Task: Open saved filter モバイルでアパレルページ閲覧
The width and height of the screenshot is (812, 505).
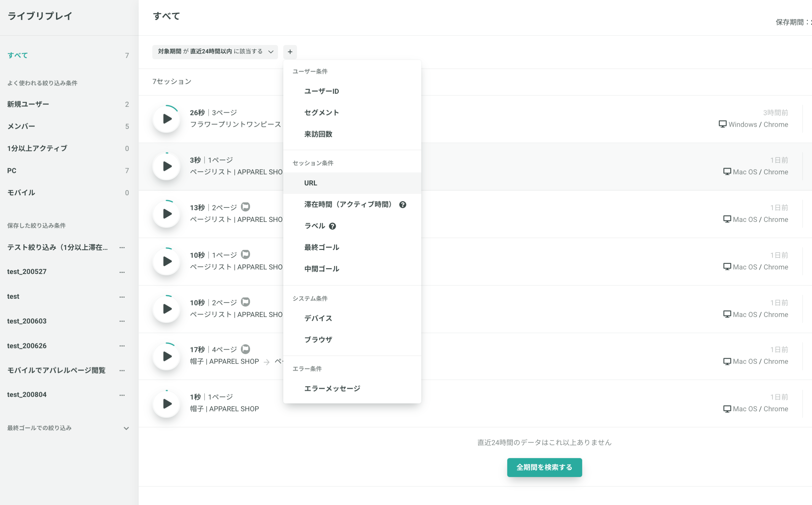Action: click(56, 370)
